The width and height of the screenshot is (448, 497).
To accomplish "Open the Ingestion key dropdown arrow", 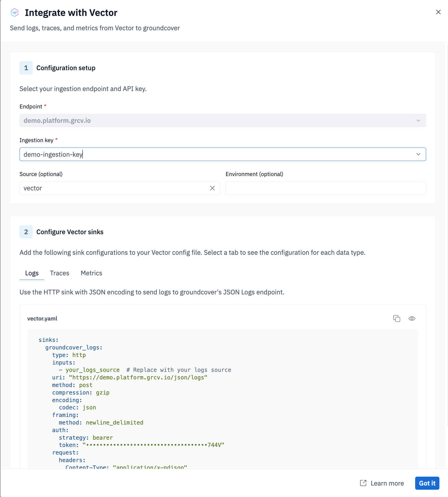I will pos(418,154).
